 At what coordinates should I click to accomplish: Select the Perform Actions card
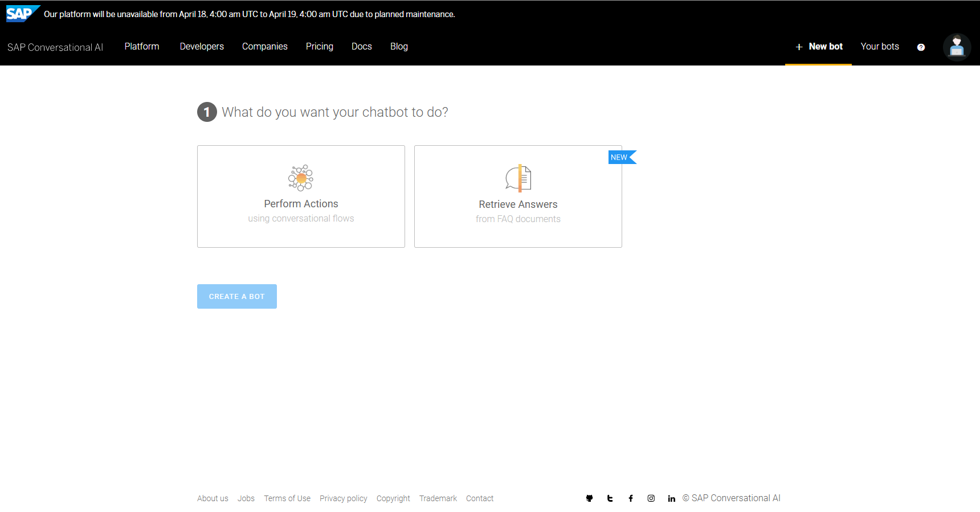(301, 196)
